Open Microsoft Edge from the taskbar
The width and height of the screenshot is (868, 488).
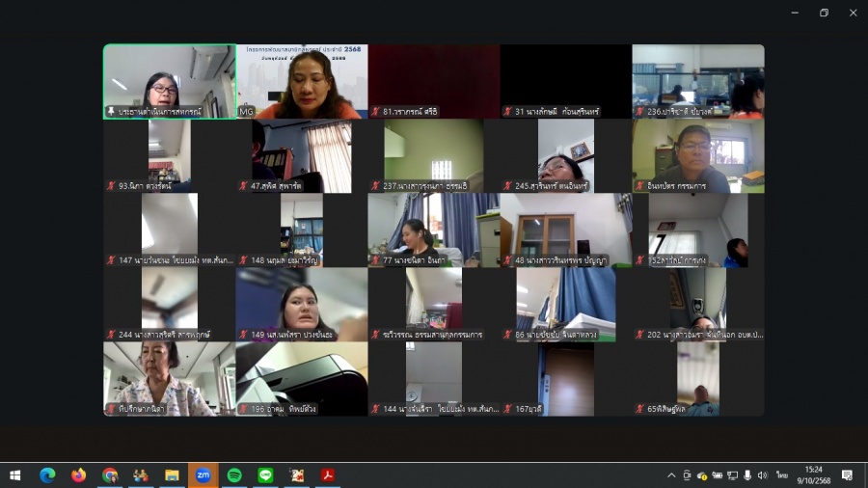(x=47, y=475)
